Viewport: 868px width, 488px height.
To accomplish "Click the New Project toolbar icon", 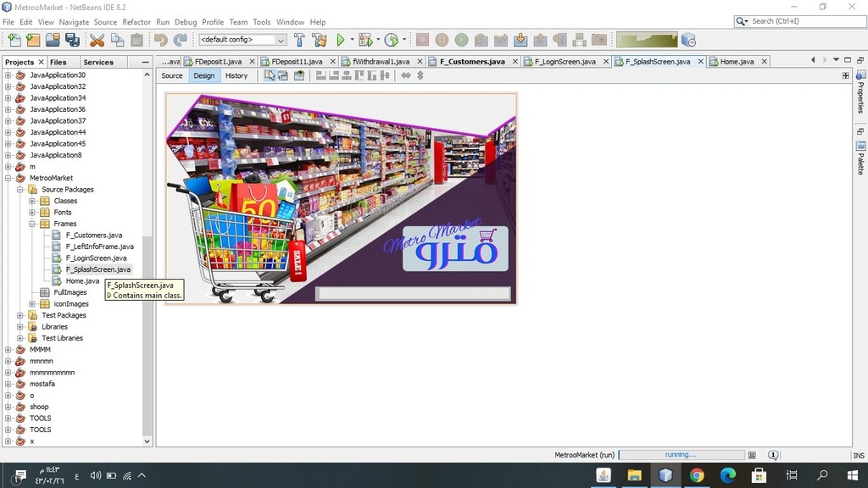I will coord(33,40).
